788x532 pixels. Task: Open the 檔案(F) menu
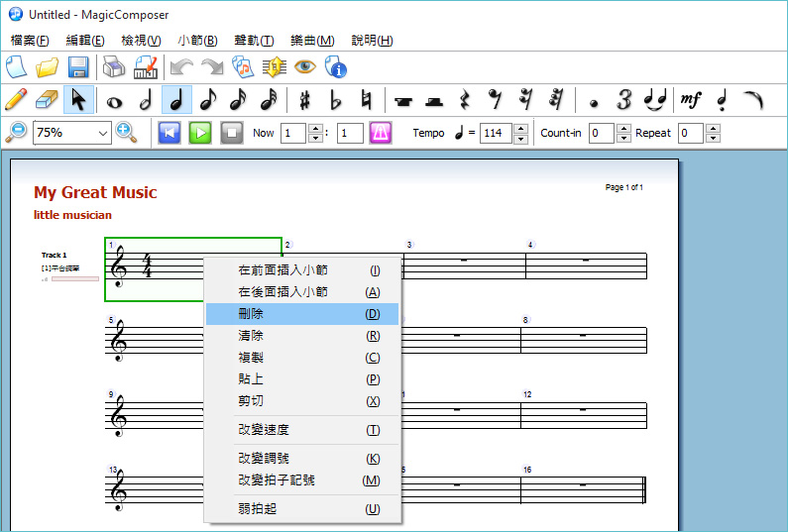click(x=30, y=41)
